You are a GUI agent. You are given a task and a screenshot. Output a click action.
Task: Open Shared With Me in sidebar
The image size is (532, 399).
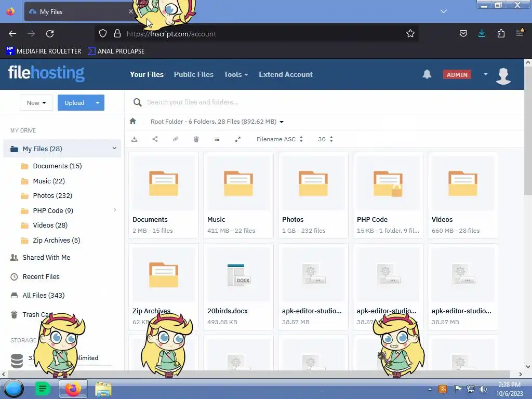(x=46, y=258)
